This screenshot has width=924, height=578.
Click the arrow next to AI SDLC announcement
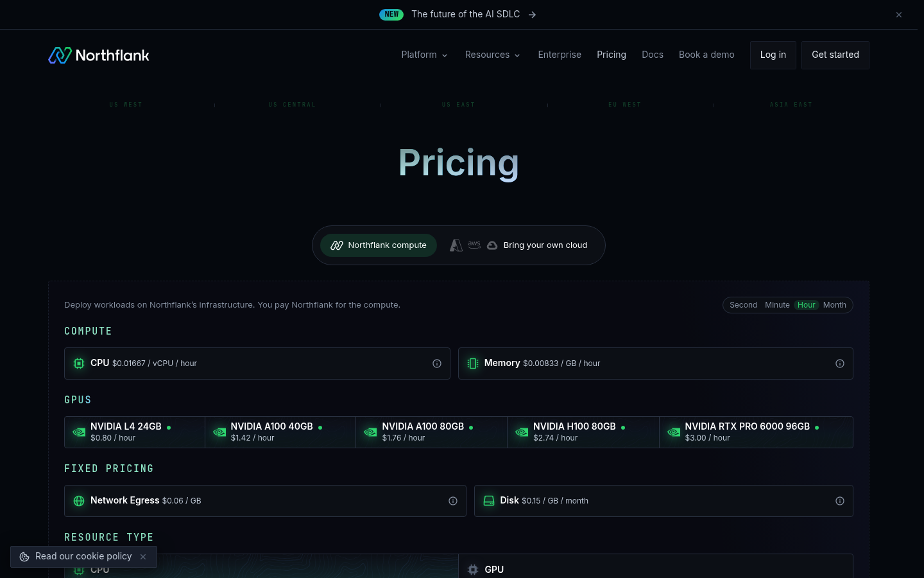click(532, 15)
